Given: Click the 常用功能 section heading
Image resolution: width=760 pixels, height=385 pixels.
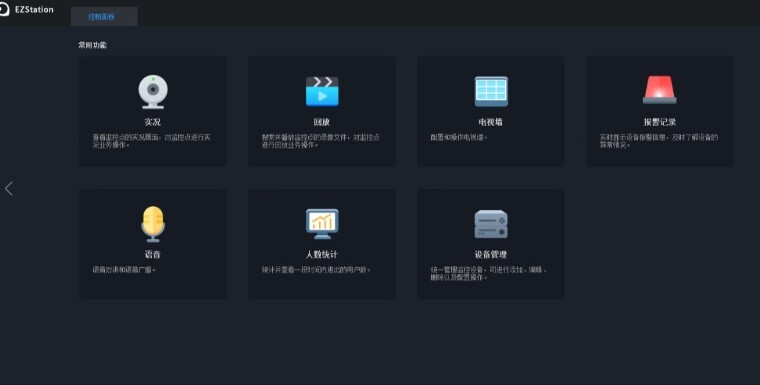Looking at the screenshot, I should [93, 45].
